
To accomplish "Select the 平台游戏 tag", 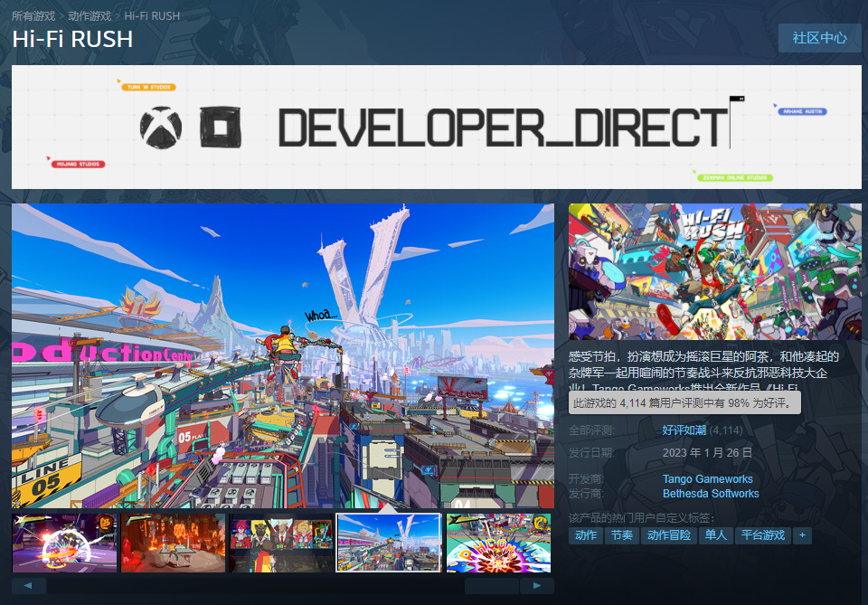I will (x=763, y=535).
